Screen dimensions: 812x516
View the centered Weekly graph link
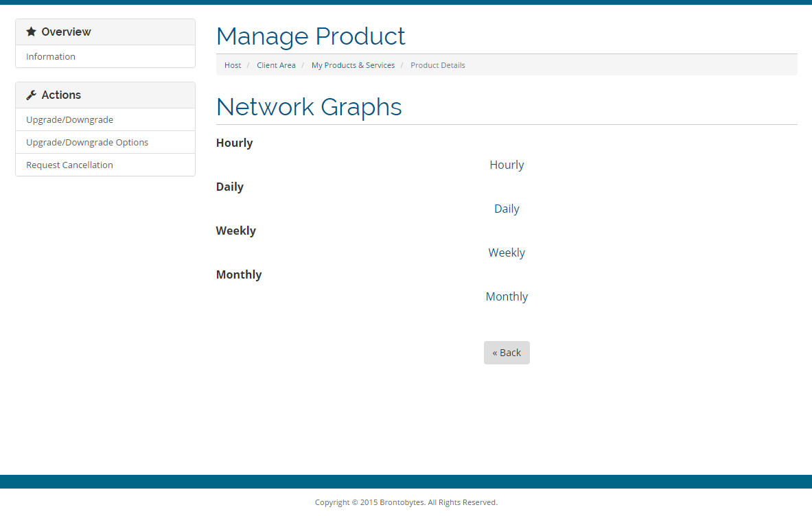pos(507,253)
